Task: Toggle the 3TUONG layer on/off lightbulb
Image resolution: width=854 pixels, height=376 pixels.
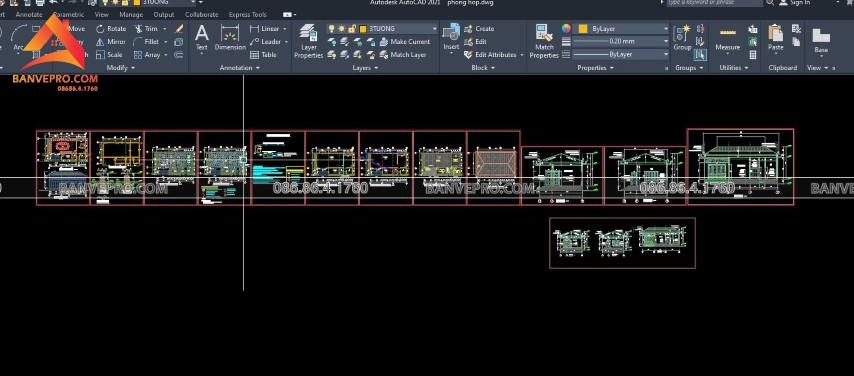Action: (331, 29)
